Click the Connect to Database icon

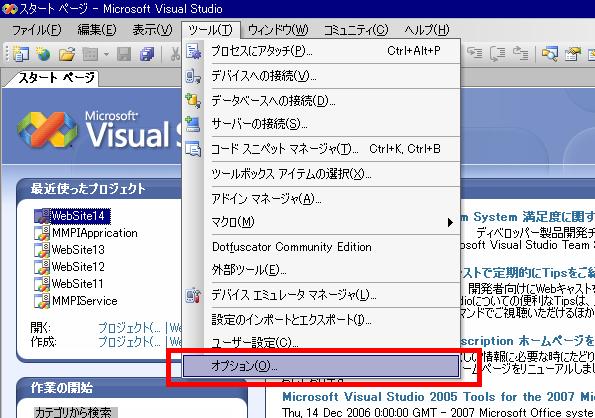[x=194, y=101]
